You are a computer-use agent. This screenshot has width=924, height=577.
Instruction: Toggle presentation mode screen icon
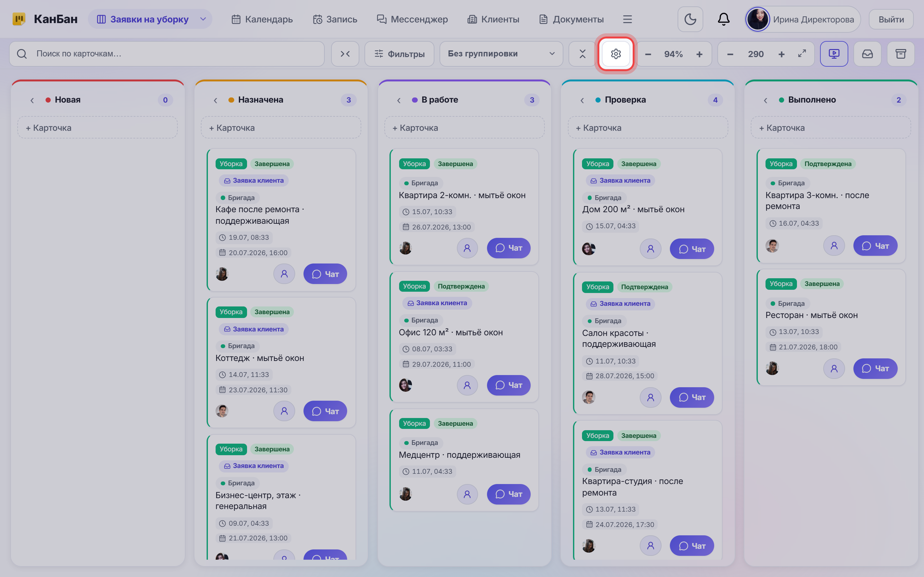pos(834,54)
